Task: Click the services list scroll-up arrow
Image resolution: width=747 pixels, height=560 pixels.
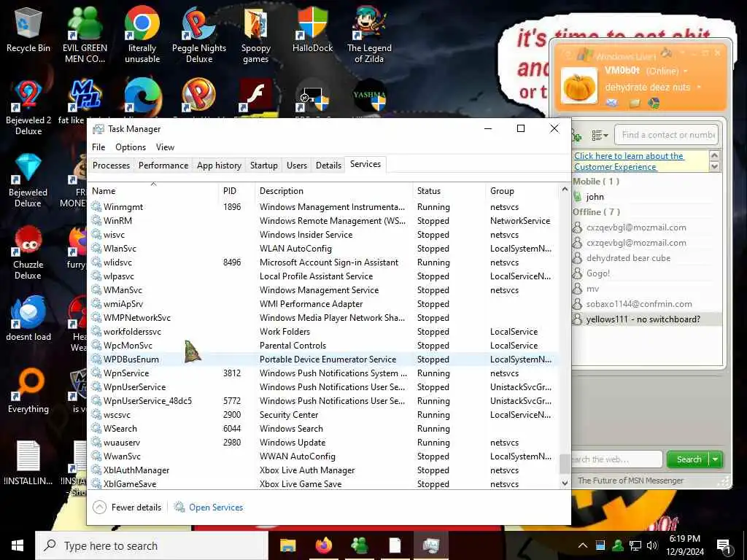Action: click(x=565, y=190)
